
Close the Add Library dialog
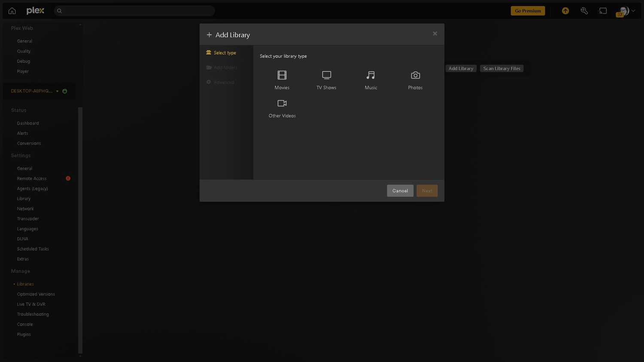[435, 33]
